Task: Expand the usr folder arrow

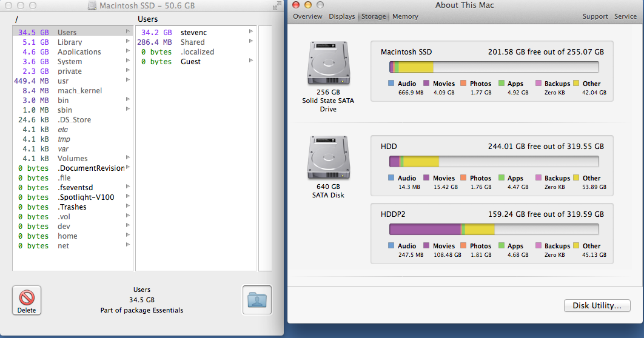Action: (x=128, y=80)
